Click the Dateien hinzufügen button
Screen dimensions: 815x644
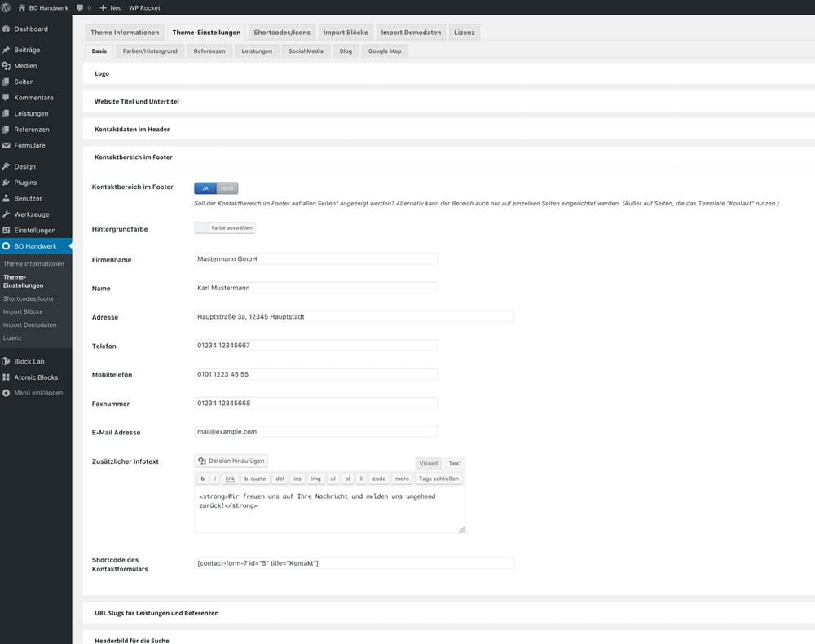click(231, 461)
